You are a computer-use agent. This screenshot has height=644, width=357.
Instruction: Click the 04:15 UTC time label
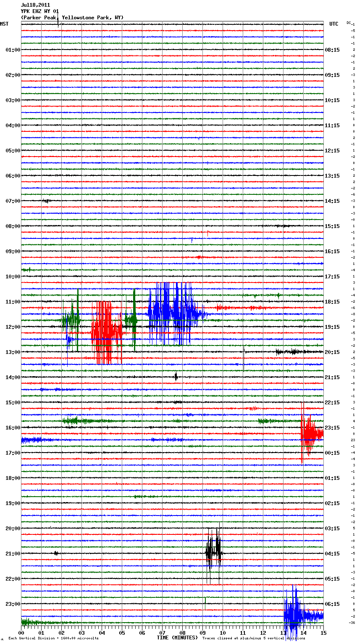click(x=332, y=554)
